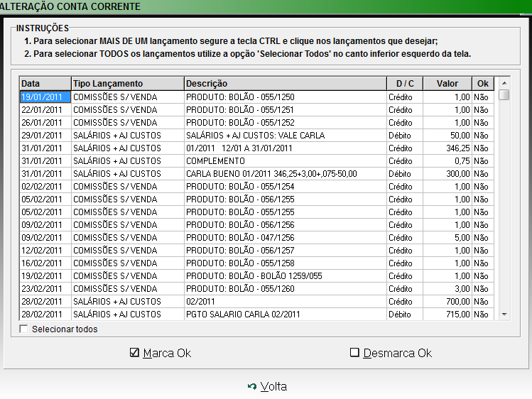Click Débito in the VALE CARLA row
This screenshot has width=532, height=399.
tap(405, 136)
